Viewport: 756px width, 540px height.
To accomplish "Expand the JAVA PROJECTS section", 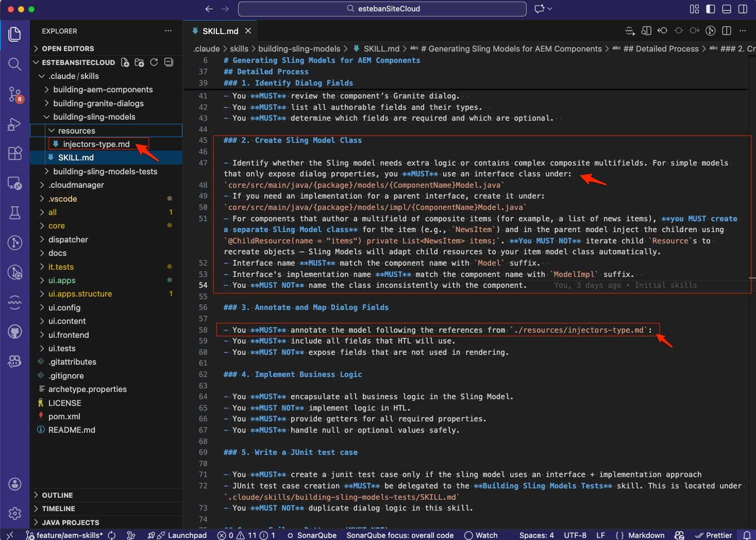I will pyautogui.click(x=70, y=522).
